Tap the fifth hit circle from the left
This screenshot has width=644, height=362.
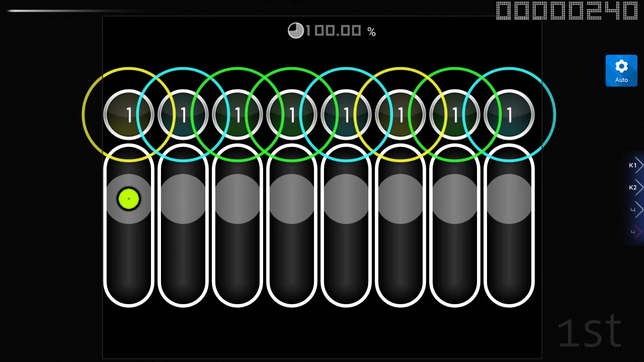(x=346, y=115)
